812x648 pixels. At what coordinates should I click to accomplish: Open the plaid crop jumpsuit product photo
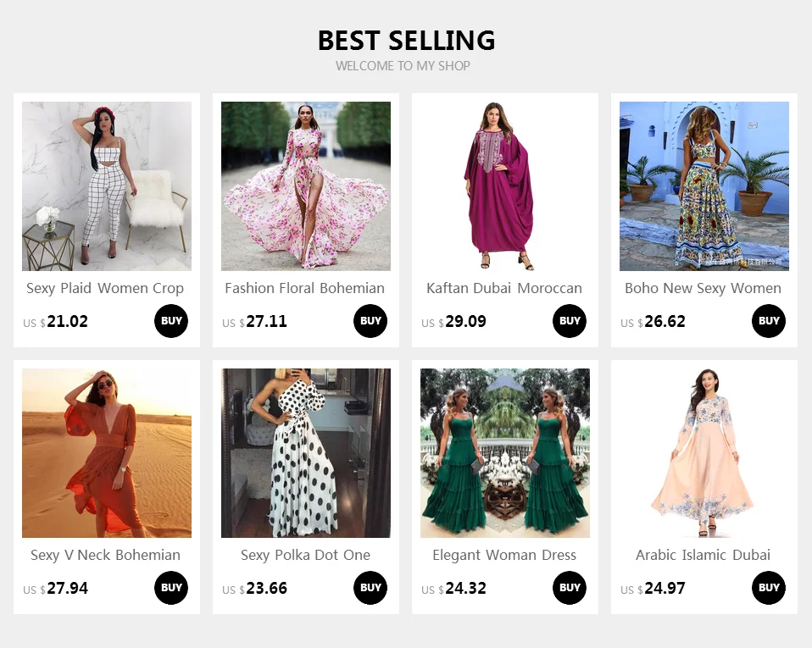click(x=107, y=186)
